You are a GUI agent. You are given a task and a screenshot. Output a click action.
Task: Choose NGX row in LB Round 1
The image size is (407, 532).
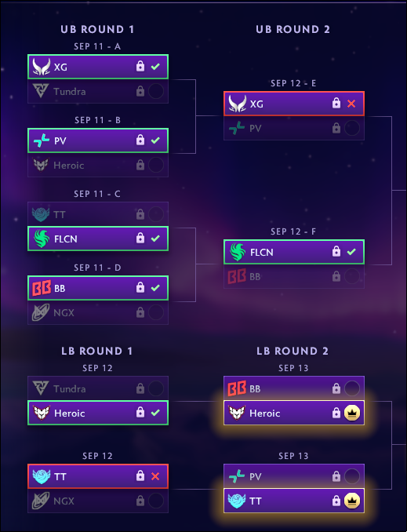[x=98, y=501]
